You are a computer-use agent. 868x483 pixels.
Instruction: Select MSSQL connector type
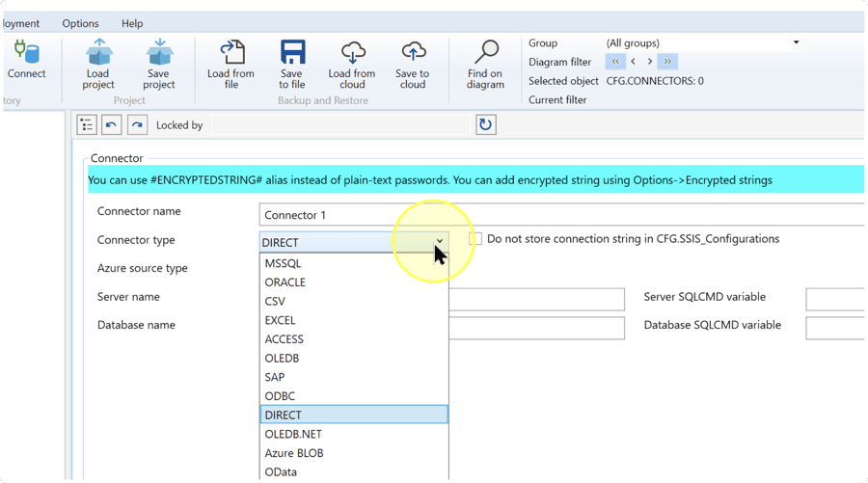coord(354,263)
